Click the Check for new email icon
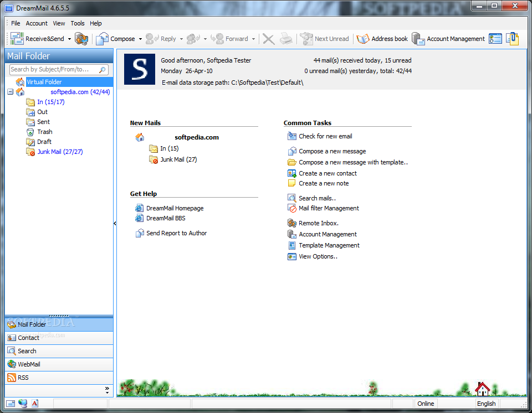Screen dimensions: 532x413 [292, 136]
